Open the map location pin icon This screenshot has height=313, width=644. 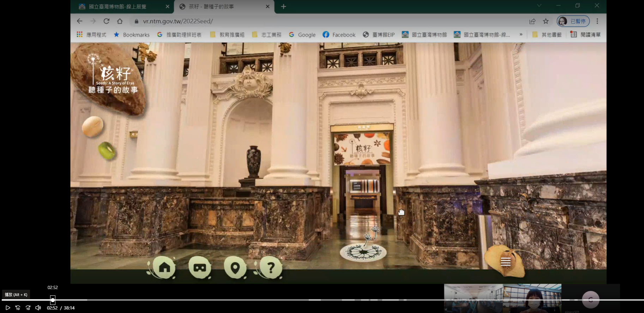click(x=235, y=268)
